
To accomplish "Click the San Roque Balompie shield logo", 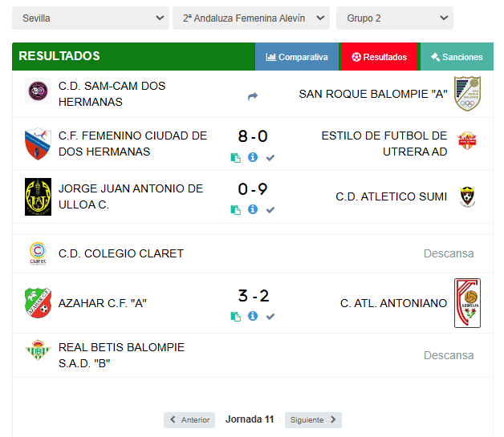I will tap(467, 94).
